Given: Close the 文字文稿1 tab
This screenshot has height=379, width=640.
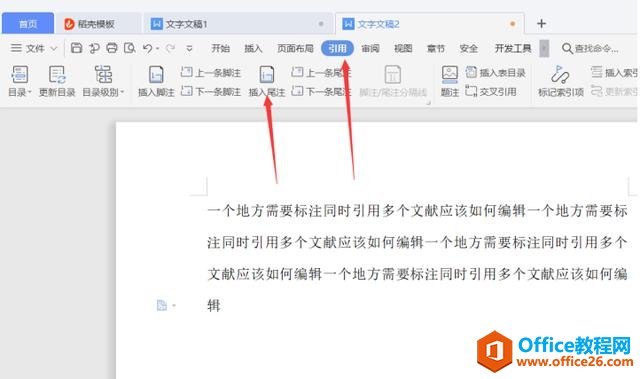Looking at the screenshot, I should coord(321,24).
